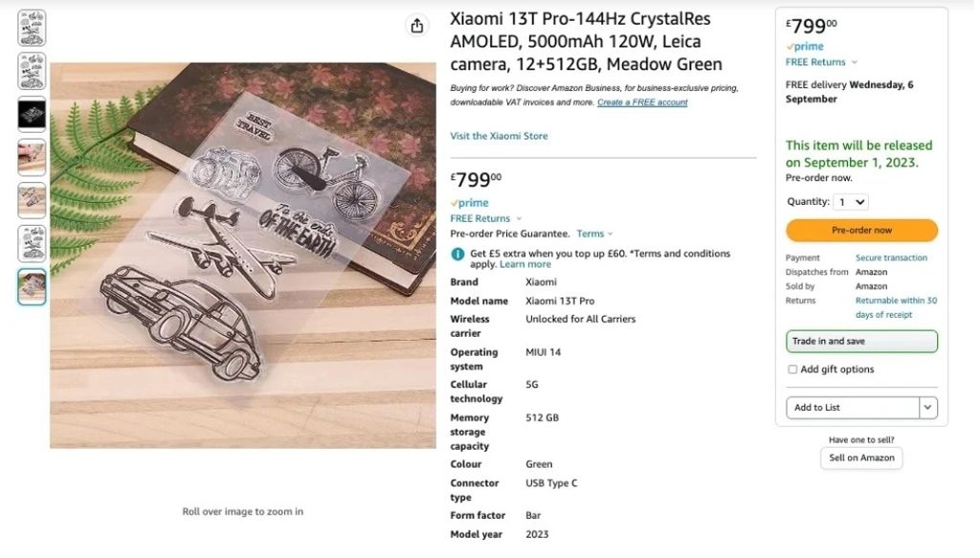The image size is (980, 558).
Task: Click the main product image to zoom
Action: point(243,256)
